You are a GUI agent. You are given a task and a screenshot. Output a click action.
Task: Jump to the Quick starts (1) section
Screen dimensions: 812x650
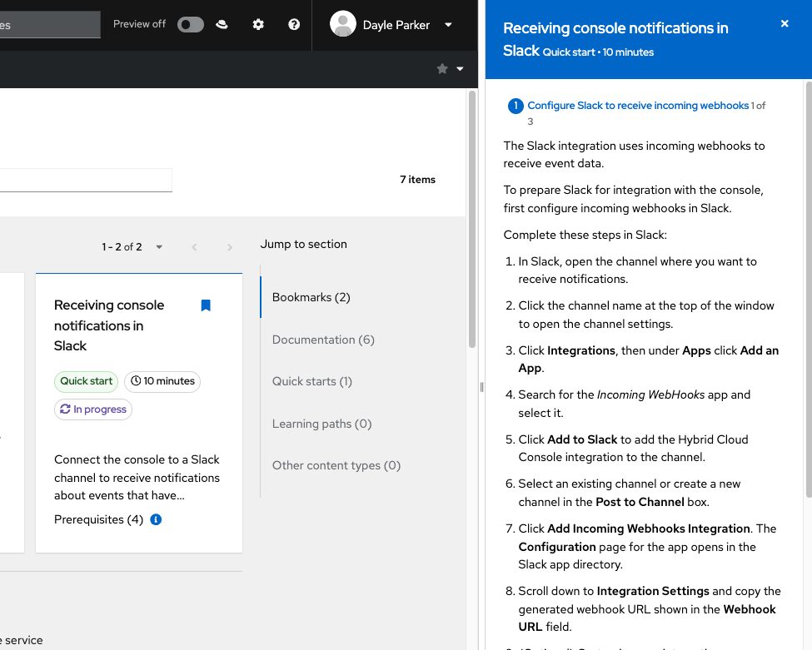(x=311, y=381)
